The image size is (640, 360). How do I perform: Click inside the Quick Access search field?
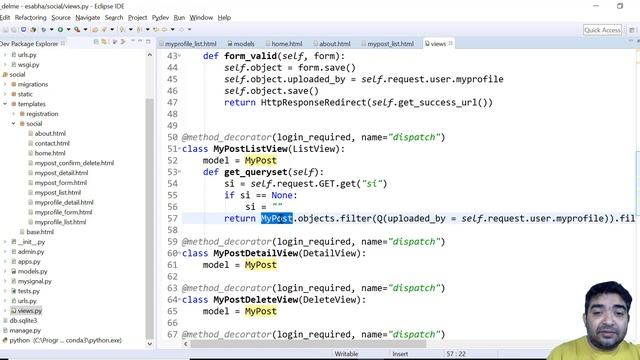click(x=602, y=30)
